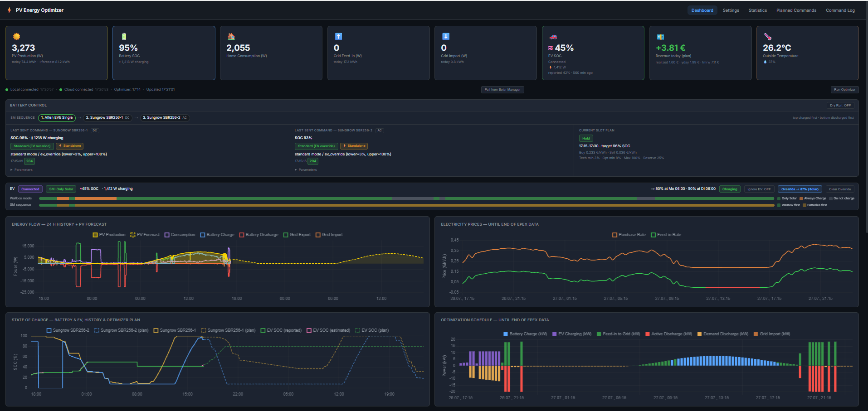
Task: Toggle Ignore EV: OFF setting
Action: pos(759,189)
